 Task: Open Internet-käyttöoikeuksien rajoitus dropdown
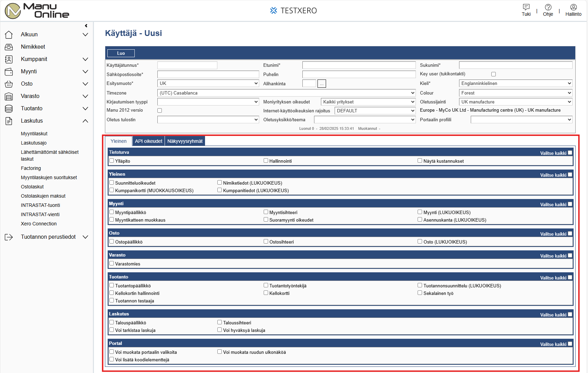[x=375, y=111]
